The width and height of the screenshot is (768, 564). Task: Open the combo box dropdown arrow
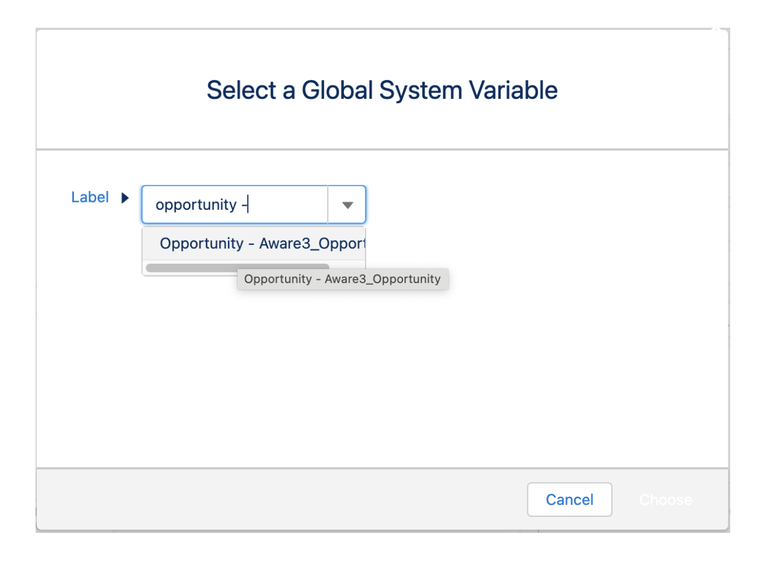(347, 205)
